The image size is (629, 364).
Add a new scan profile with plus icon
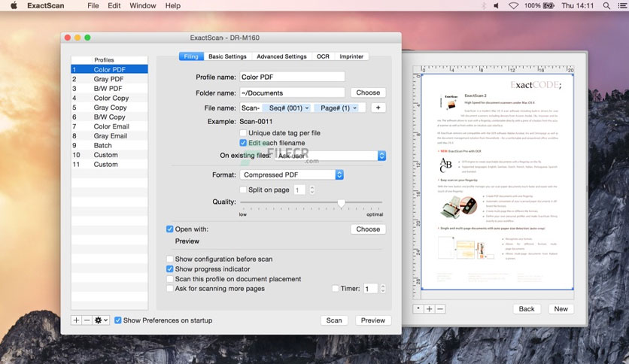[x=76, y=320]
